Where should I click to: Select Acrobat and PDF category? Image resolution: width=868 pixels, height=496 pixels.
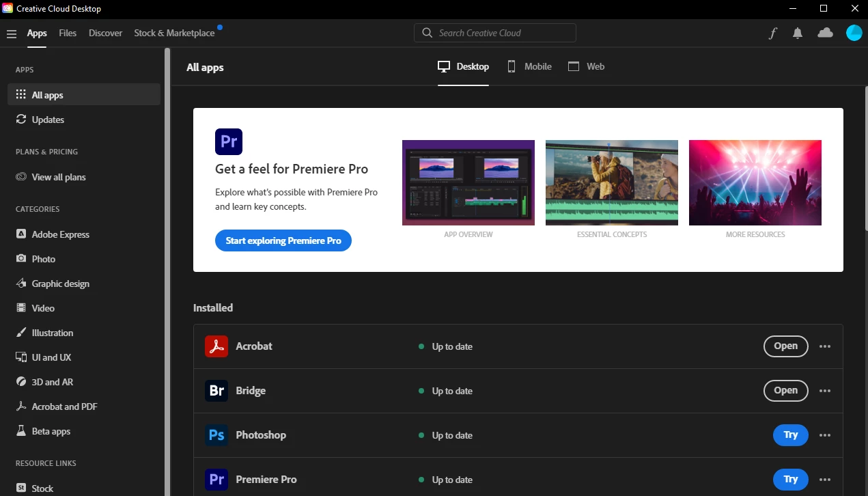[x=84, y=407]
